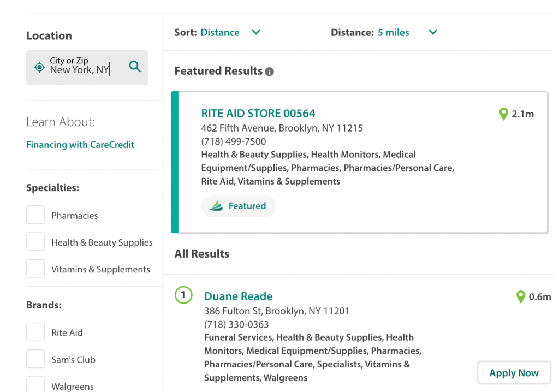559x392 pixels.
Task: Click the Duane Reade 0.6m map pin
Action: click(x=521, y=297)
